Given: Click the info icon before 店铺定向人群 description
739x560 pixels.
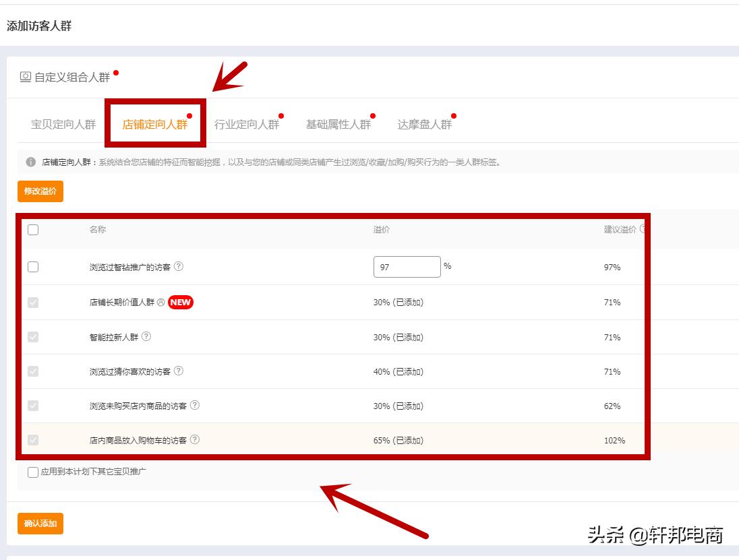Looking at the screenshot, I should [x=30, y=162].
